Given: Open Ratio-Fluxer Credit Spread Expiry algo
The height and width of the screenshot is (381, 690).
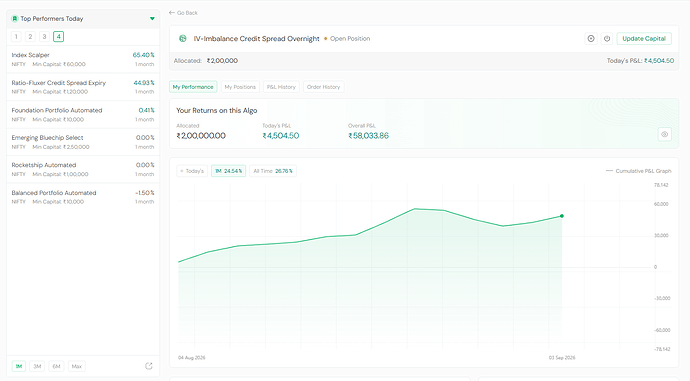Looking at the screenshot, I should tap(83, 87).
